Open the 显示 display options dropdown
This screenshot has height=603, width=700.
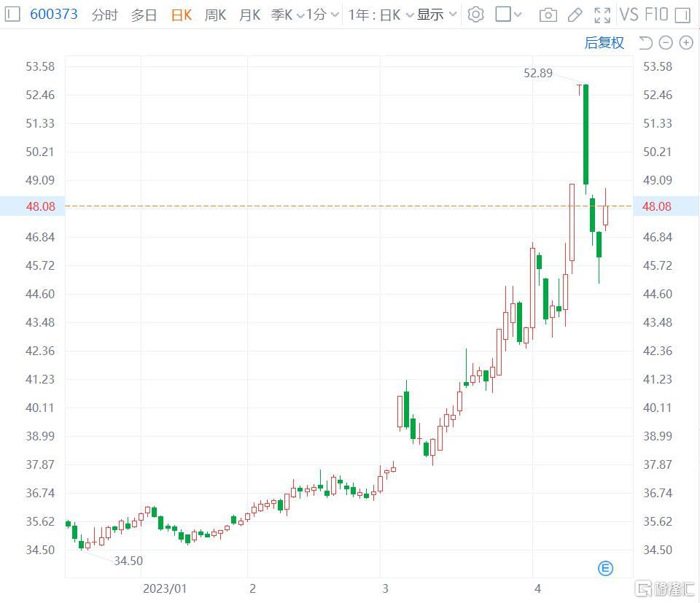(x=437, y=15)
